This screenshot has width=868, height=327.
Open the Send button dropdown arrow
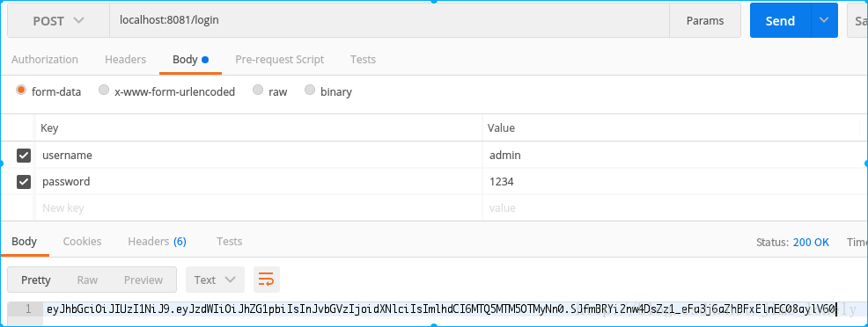824,20
